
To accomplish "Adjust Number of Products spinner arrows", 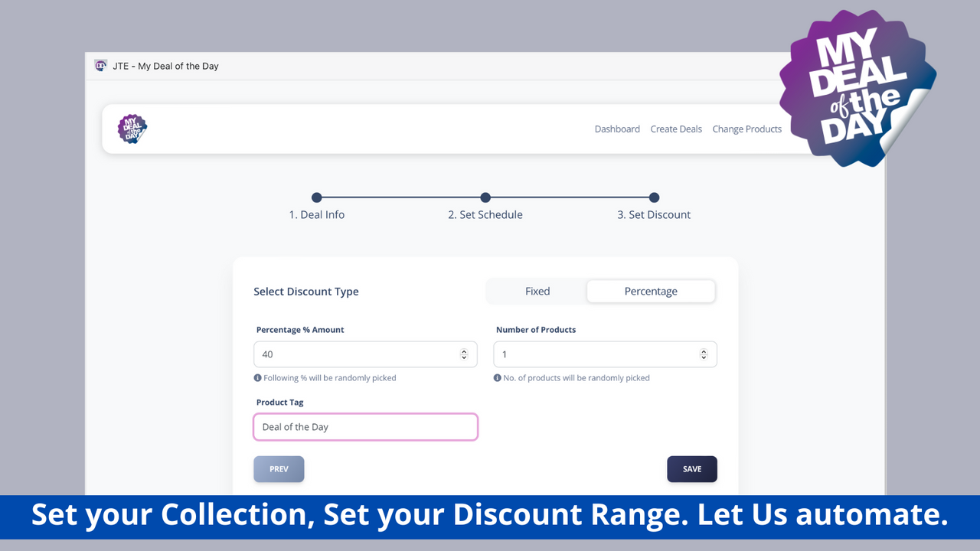I will 704,354.
